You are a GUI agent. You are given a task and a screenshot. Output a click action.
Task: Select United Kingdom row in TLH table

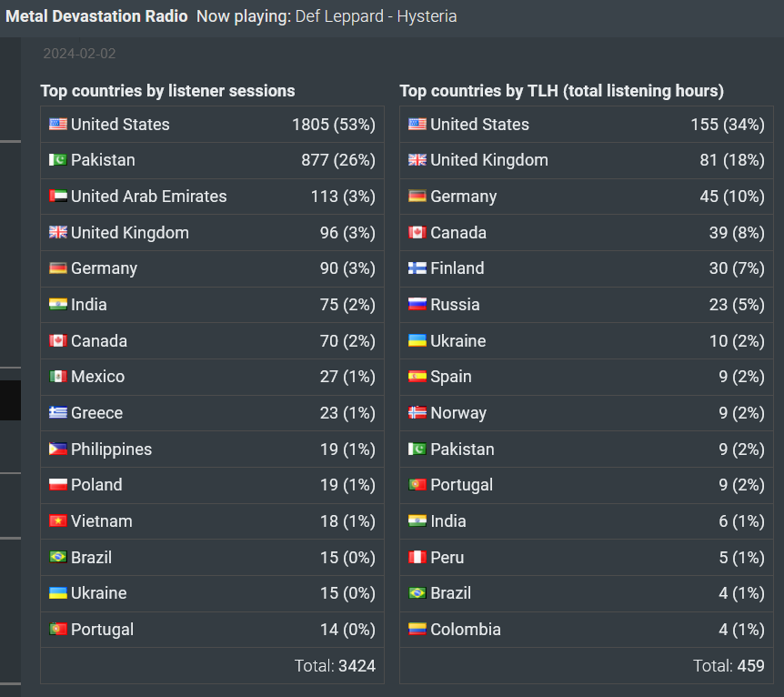pos(586,160)
